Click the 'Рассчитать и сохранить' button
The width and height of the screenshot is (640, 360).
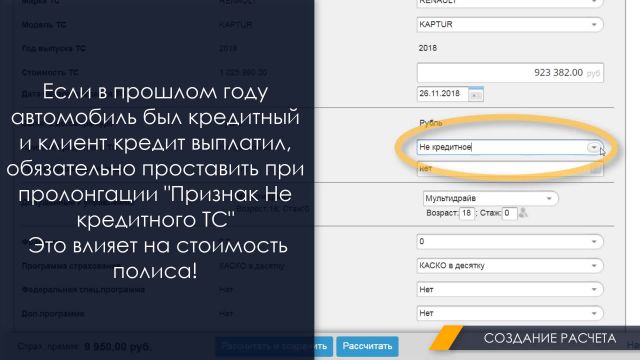coord(274,346)
